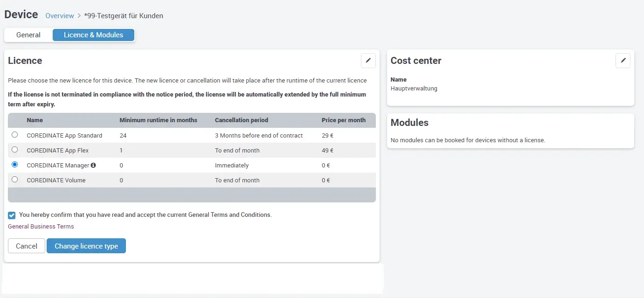Open the General Business Terms link
This screenshot has width=644, height=298.
tap(41, 227)
